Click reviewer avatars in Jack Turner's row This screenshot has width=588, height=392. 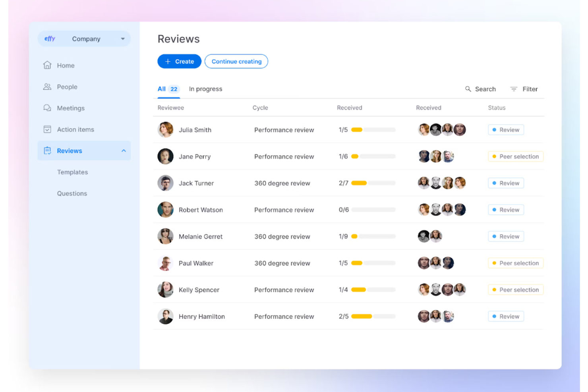(442, 183)
